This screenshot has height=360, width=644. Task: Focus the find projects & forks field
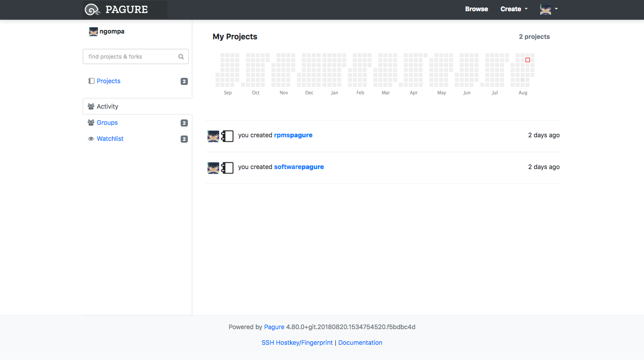136,57
